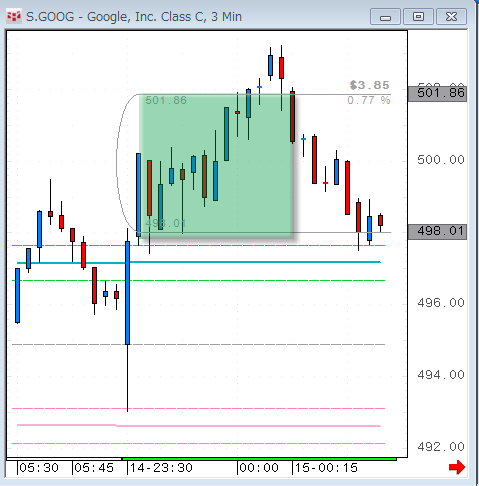Click the 15-00:15 time axis label

point(326,468)
